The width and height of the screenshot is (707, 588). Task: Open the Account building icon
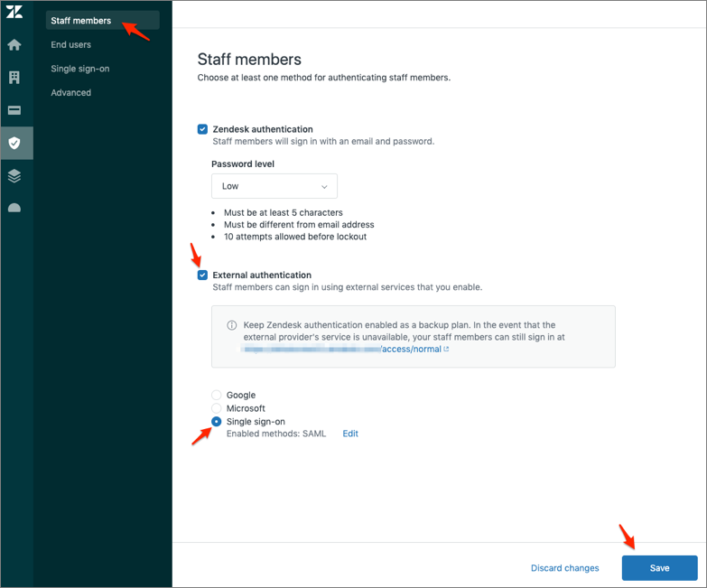click(x=14, y=78)
